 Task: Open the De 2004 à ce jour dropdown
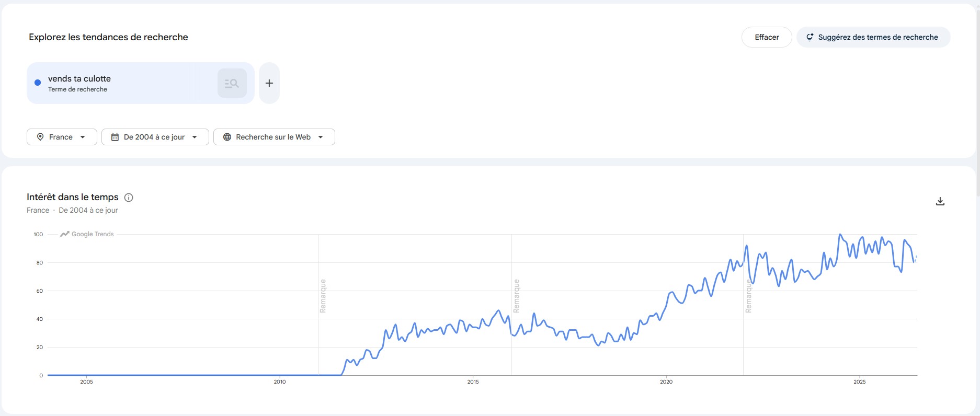[x=155, y=137]
